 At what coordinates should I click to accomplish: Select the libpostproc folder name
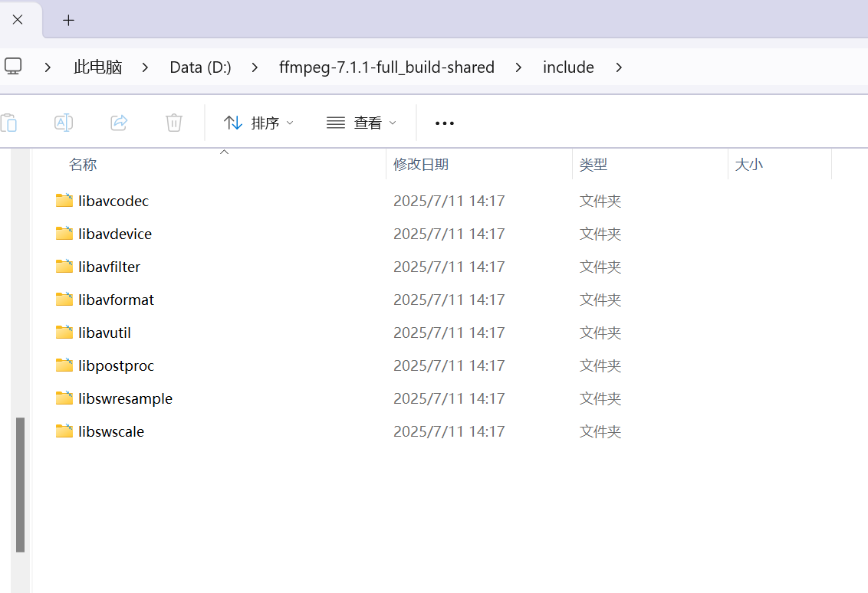point(117,365)
